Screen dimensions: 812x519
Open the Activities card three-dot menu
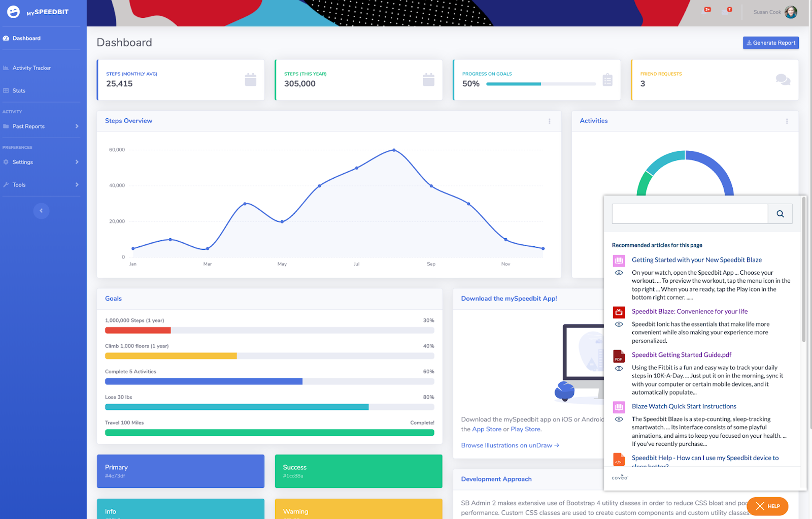point(787,121)
